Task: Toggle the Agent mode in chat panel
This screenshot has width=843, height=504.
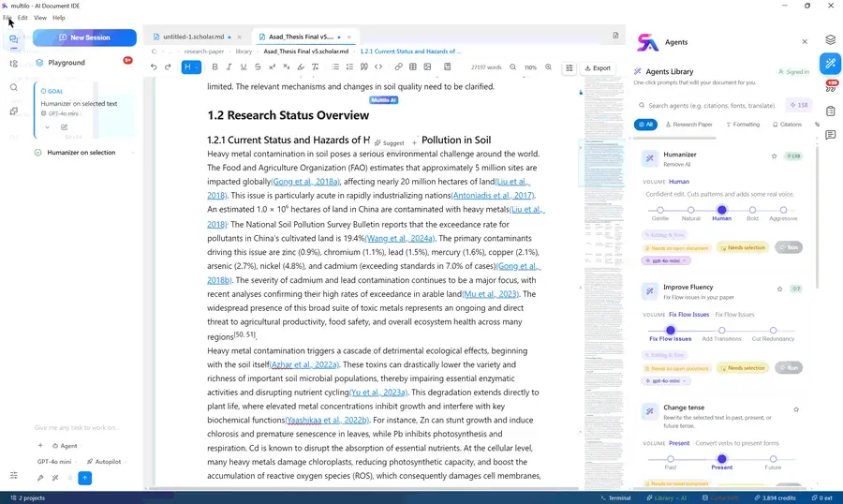Action: pos(65,445)
